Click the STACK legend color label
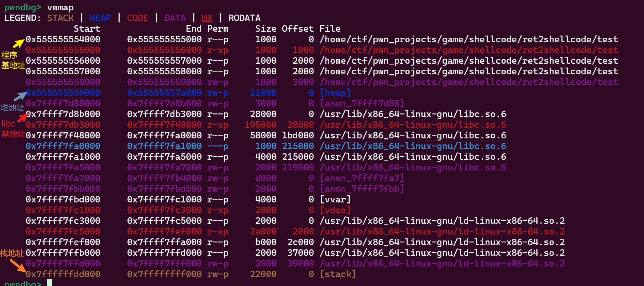The height and width of the screenshot is (286, 644). (60, 18)
